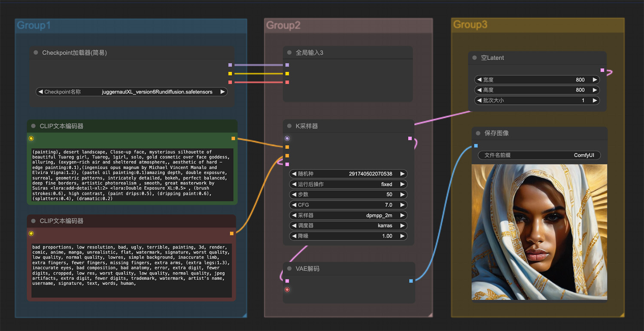Viewport: 644px width, 331px height.
Task: Click into the negative prompt text box
Action: [132, 270]
